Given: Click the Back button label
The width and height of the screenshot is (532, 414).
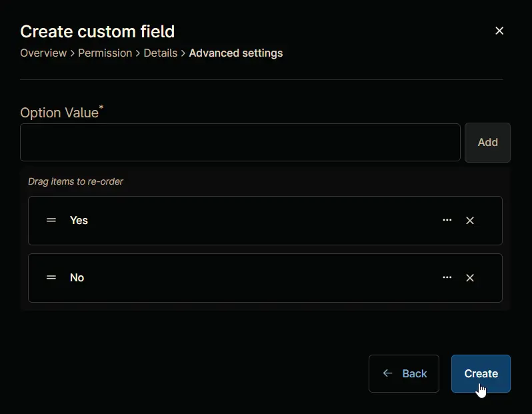Looking at the screenshot, I should pos(415,373).
